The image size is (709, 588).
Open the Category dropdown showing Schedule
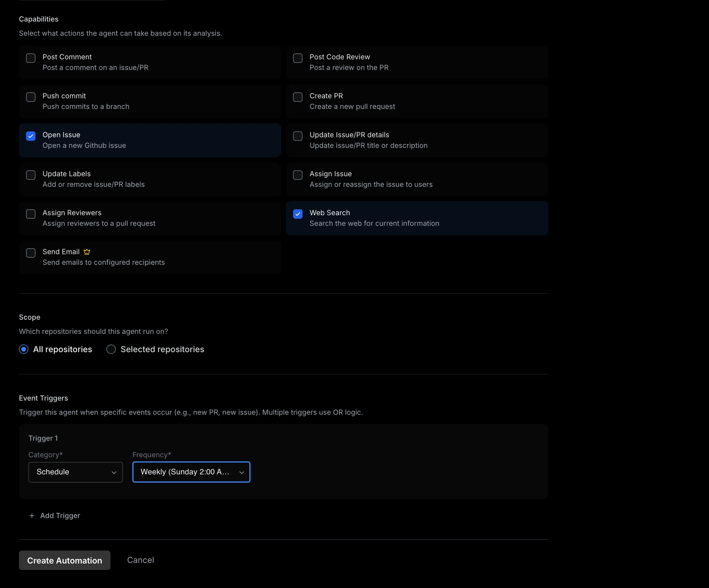coord(76,472)
